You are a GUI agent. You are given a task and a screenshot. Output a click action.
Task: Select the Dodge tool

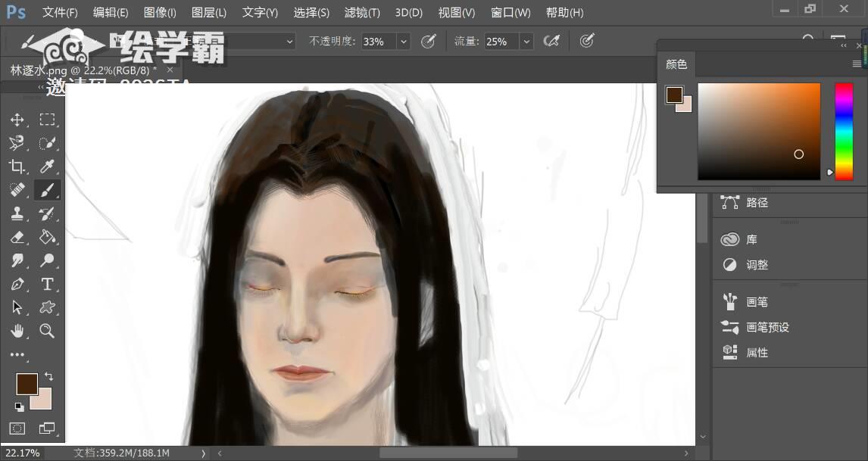click(47, 260)
